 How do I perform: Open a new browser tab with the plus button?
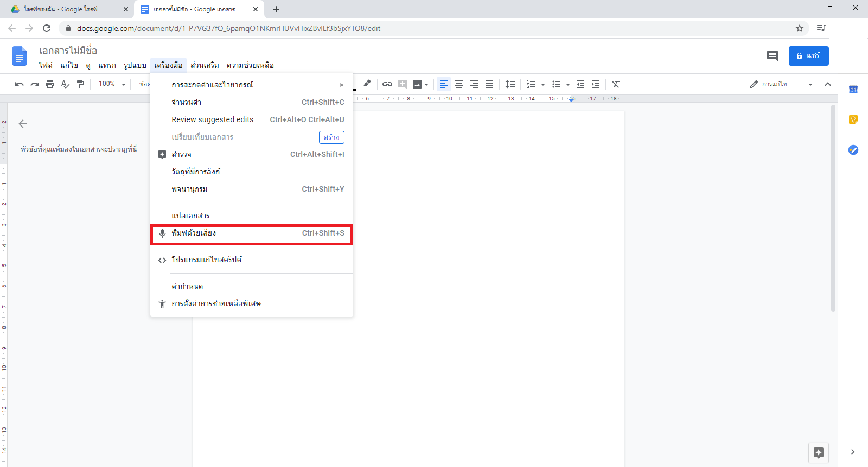[x=276, y=9]
